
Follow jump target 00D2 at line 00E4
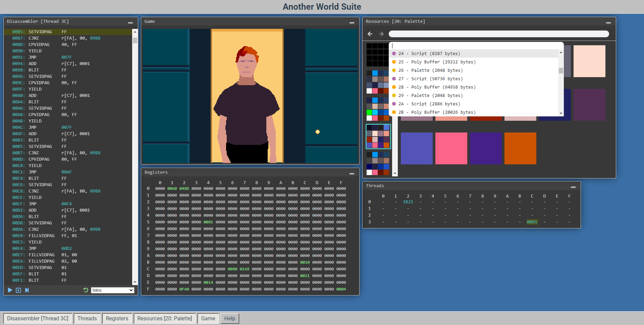[66, 249]
